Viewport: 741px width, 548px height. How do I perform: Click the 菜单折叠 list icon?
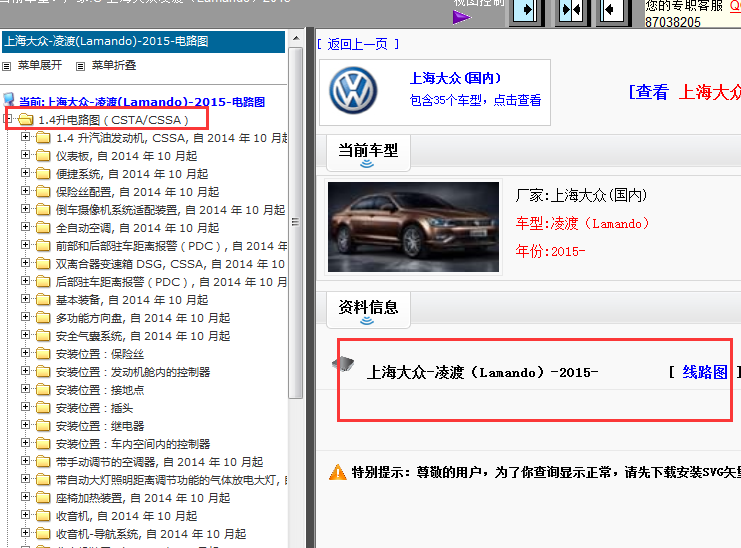(x=80, y=66)
